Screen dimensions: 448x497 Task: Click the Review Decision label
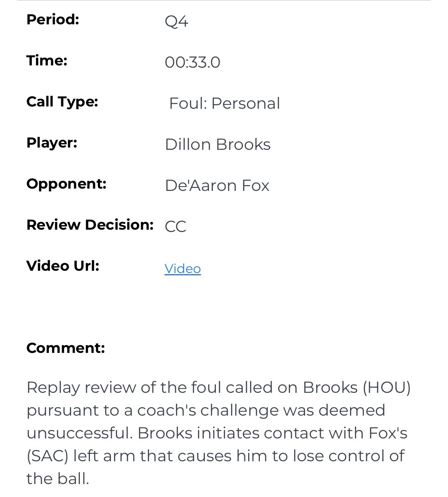pos(90,225)
